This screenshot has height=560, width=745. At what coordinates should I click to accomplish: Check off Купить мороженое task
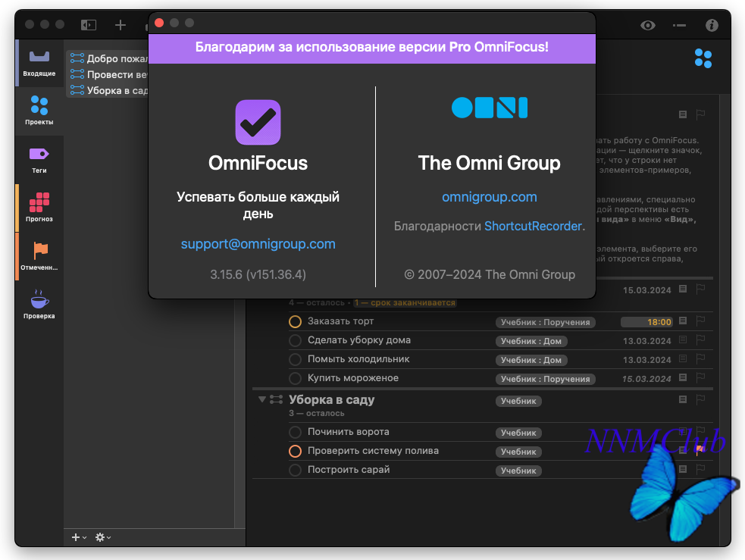[295, 379]
